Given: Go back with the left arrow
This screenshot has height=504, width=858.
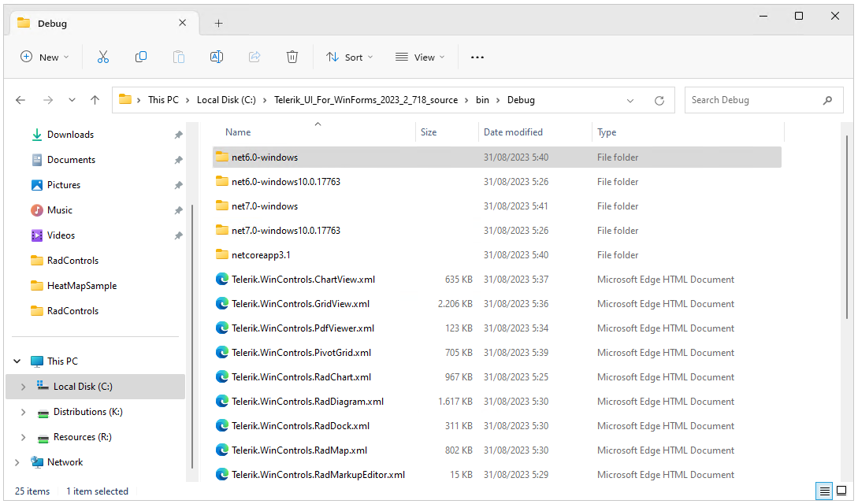Looking at the screenshot, I should pos(20,100).
